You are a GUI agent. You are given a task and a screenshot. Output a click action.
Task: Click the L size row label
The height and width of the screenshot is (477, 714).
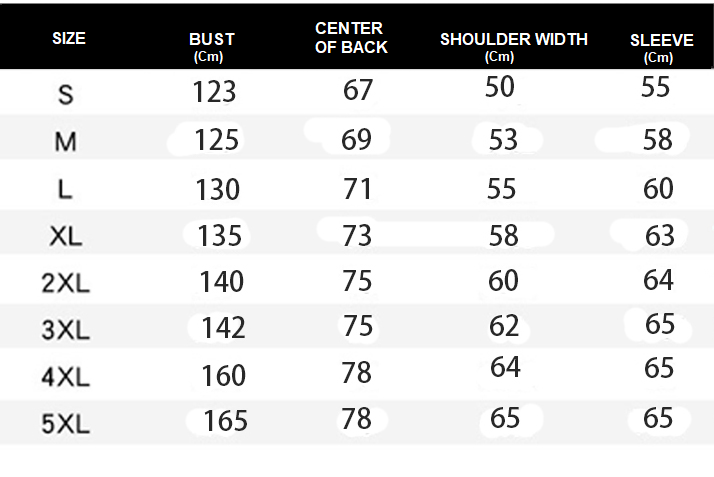click(66, 189)
